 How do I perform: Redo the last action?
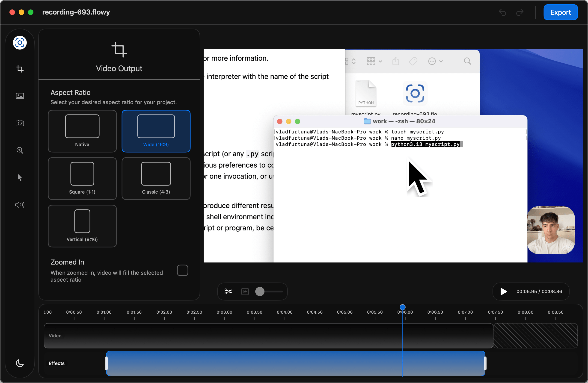pyautogui.click(x=520, y=12)
